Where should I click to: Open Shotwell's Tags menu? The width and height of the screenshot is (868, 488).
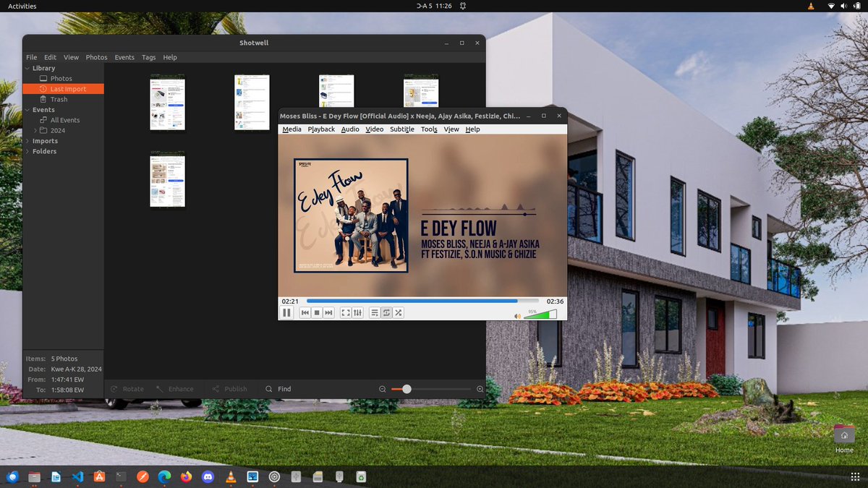click(x=148, y=57)
